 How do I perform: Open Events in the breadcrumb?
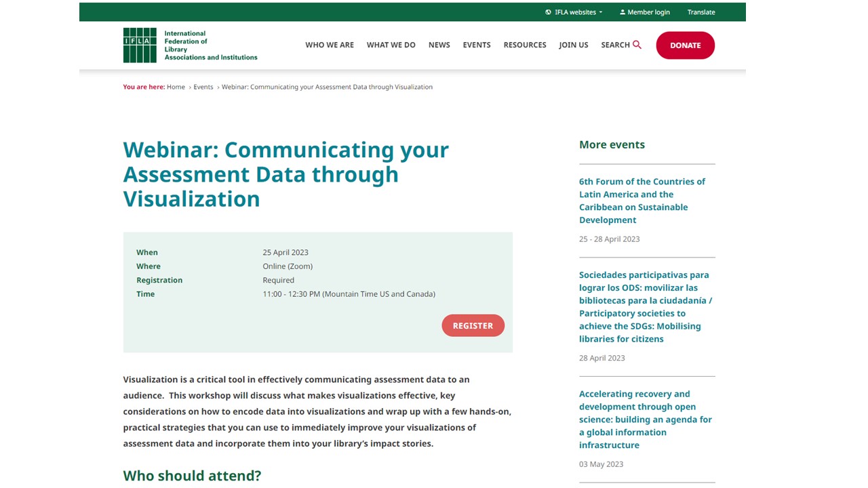(x=203, y=87)
